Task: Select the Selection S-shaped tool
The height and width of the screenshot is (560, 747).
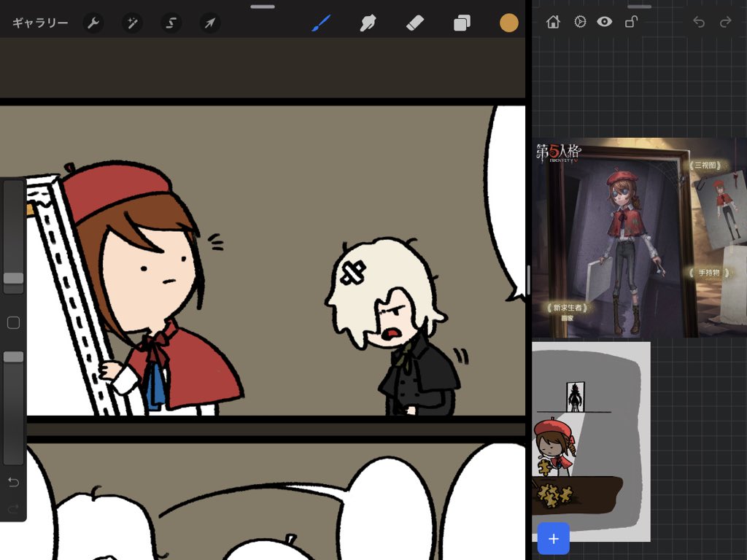Action: pos(171,23)
